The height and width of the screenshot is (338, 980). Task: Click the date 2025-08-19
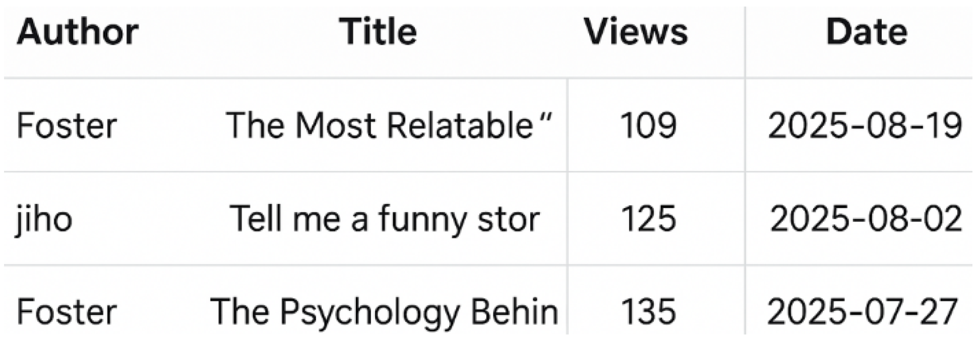pyautogui.click(x=864, y=125)
